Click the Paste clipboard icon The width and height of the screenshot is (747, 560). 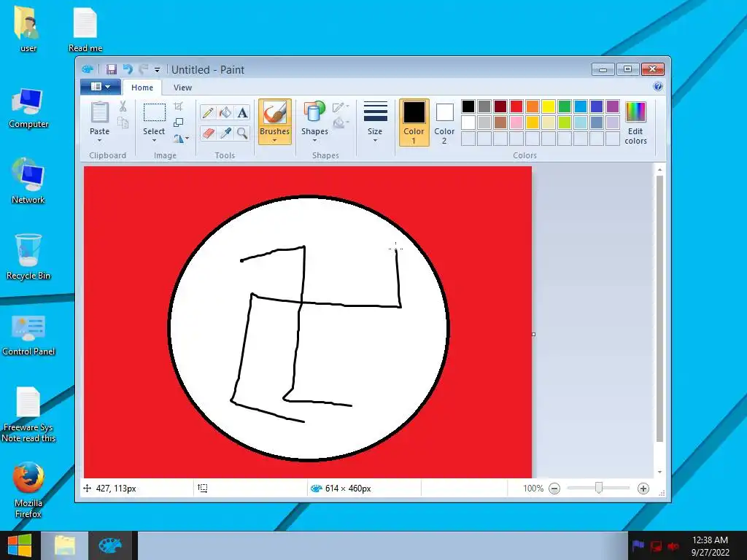[x=99, y=113]
